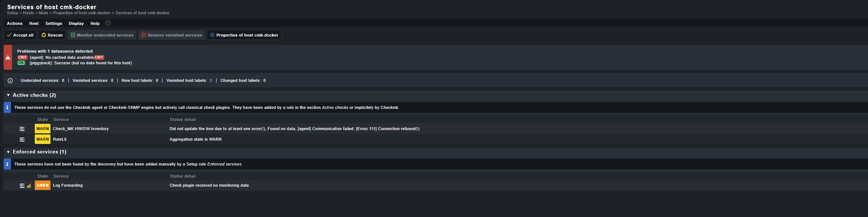
Task: Open action menu icon for RuleL0 service
Action: 22,140
